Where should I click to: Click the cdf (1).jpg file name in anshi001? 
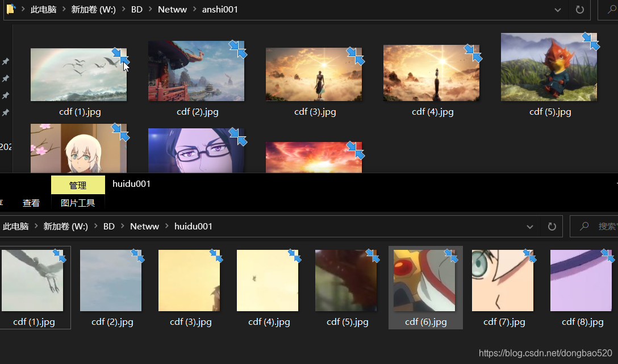80,112
